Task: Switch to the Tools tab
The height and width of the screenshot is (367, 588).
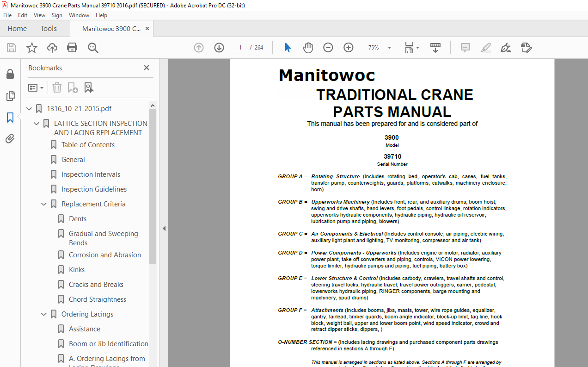Action: click(x=49, y=29)
